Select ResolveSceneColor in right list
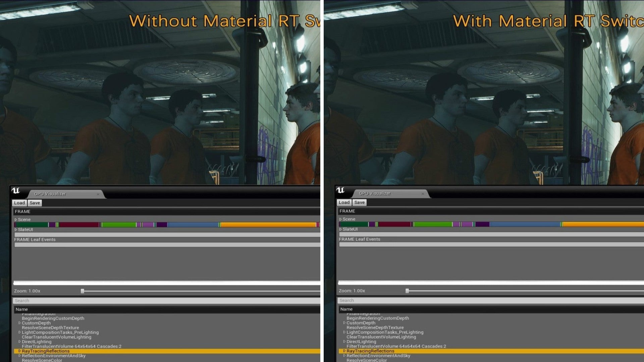 tap(367, 360)
